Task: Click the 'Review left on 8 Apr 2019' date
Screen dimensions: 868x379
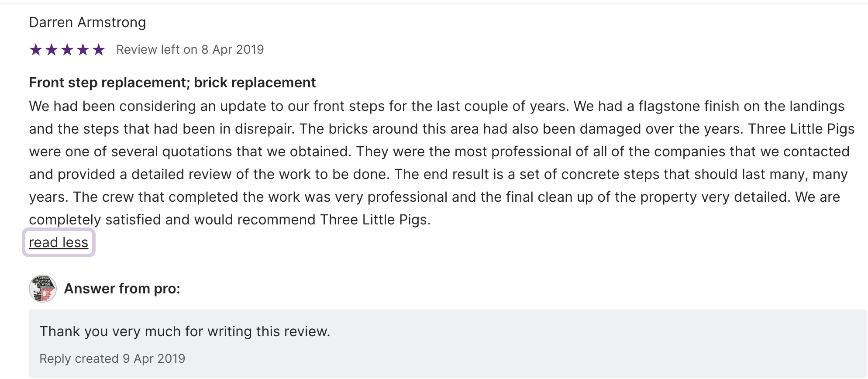Action: click(x=190, y=50)
